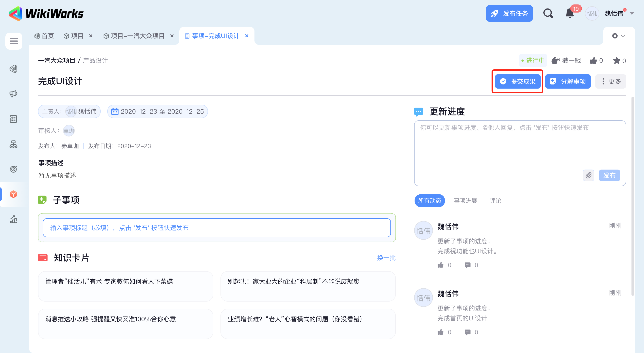The width and height of the screenshot is (644, 353).
Task: Expand the user account dropdown arrow
Action: click(x=632, y=13)
